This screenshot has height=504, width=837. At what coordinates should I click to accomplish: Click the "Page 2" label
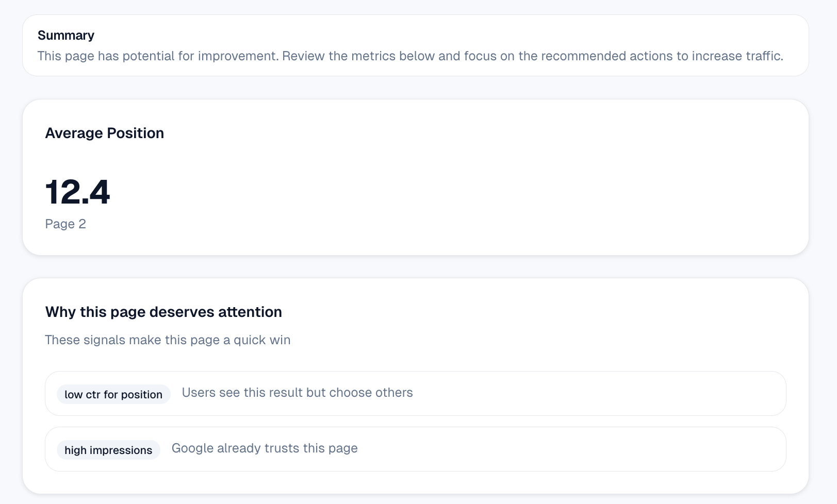[x=65, y=224]
